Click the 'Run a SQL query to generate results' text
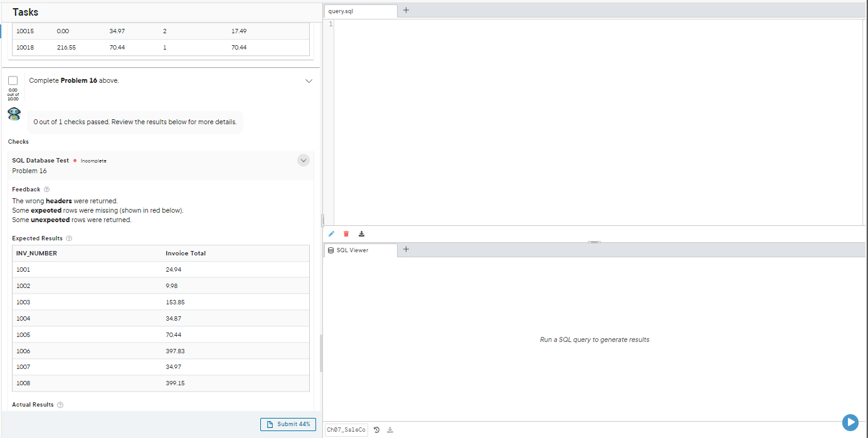This screenshot has height=438, width=868. (x=595, y=339)
